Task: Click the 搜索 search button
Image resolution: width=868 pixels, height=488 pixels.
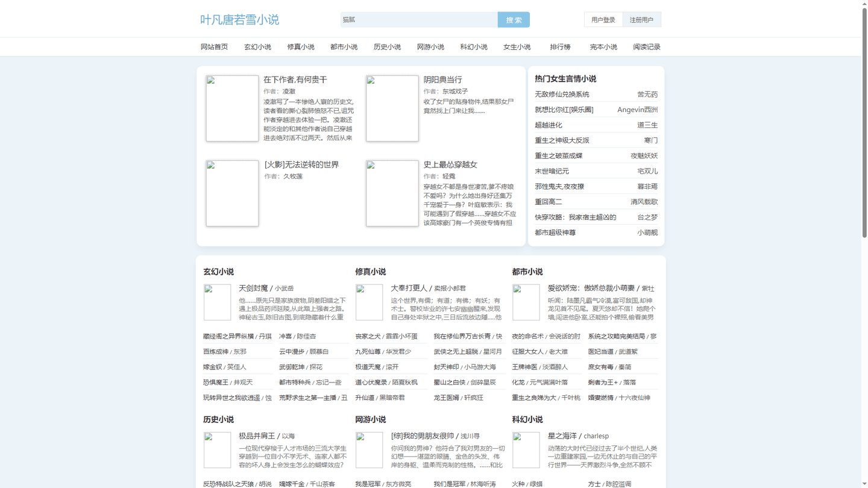Action: click(514, 20)
